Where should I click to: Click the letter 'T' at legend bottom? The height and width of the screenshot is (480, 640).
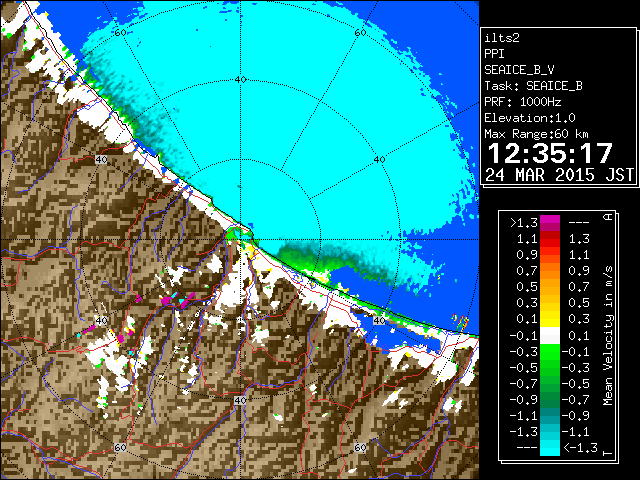tap(608, 453)
